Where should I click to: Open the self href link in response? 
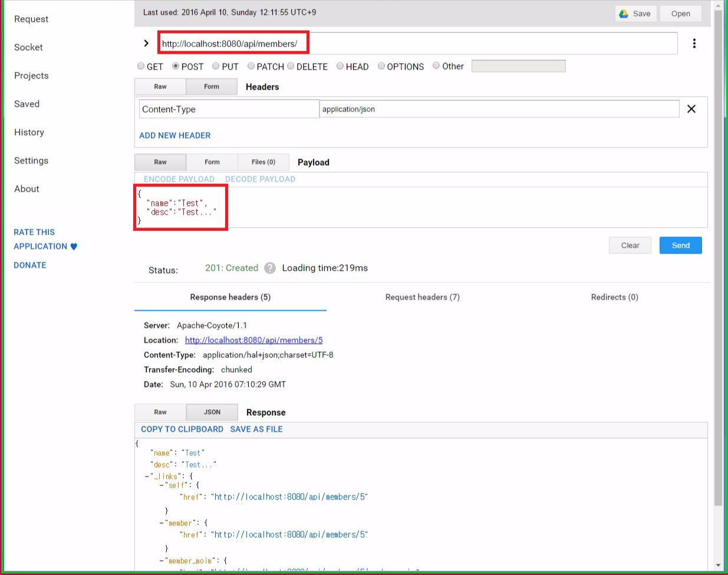click(x=289, y=497)
